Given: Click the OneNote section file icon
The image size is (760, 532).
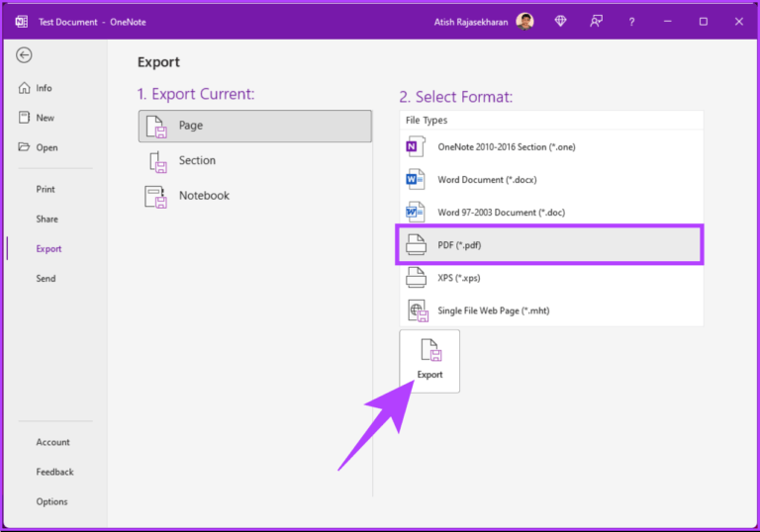Looking at the screenshot, I should (416, 146).
